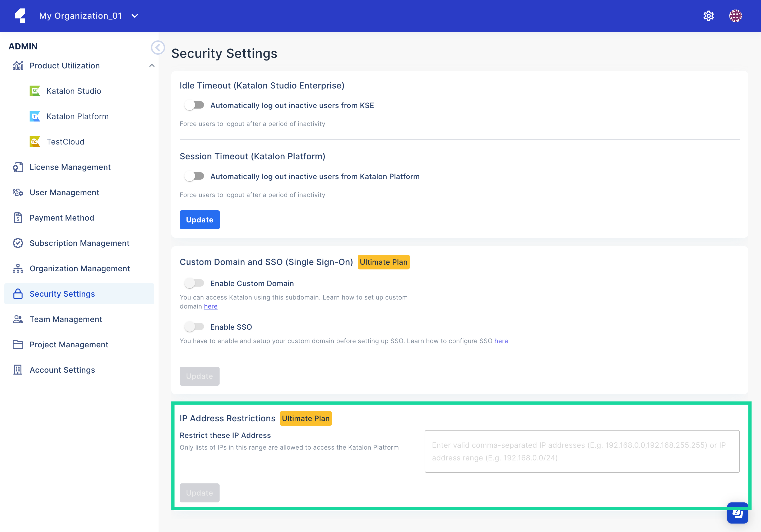Click the Katalon Platform T icon
Viewport: 761px width, 532px height.
pos(34,116)
